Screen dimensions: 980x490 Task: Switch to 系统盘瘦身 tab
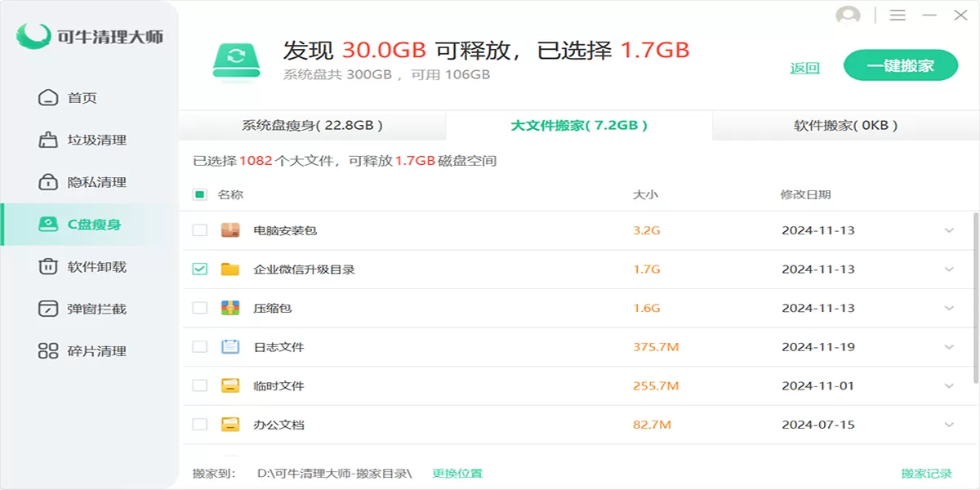click(x=312, y=126)
